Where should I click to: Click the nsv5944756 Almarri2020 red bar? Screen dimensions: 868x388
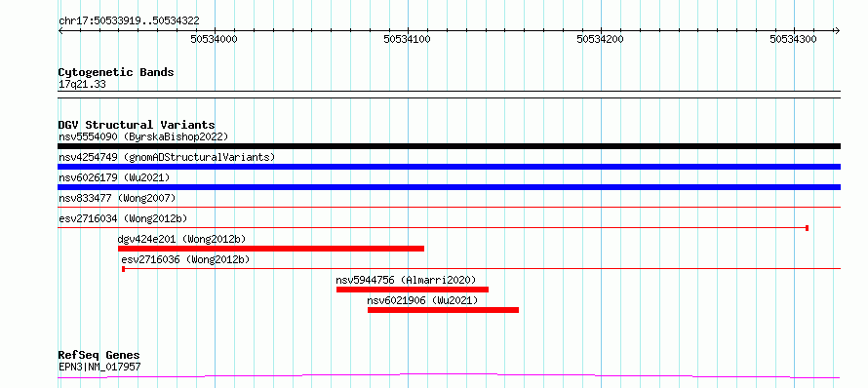[x=413, y=290]
